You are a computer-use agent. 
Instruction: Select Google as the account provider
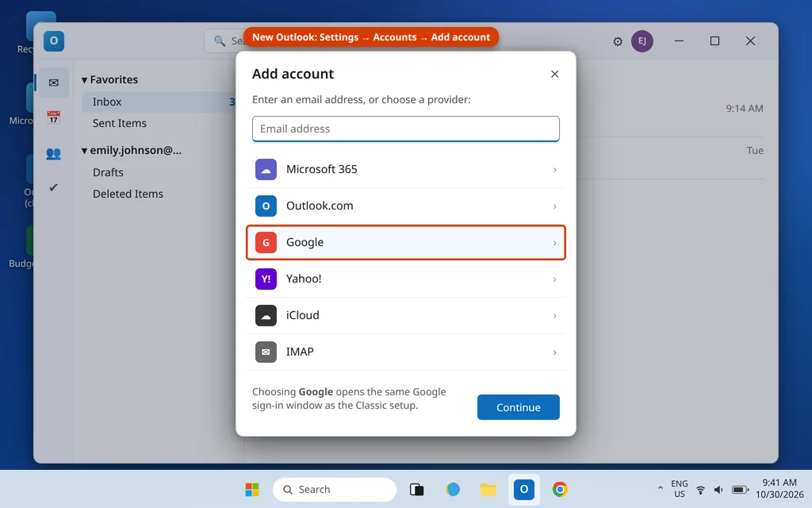tap(405, 242)
